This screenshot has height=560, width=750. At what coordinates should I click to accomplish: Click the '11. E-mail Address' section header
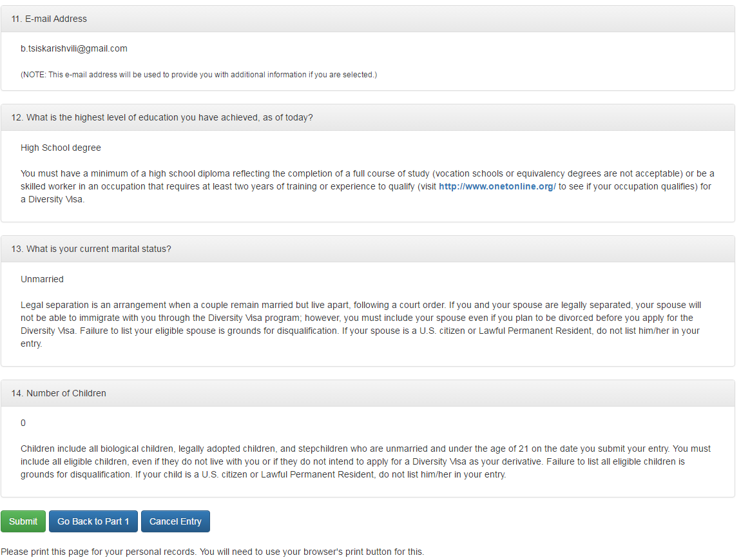49,19
